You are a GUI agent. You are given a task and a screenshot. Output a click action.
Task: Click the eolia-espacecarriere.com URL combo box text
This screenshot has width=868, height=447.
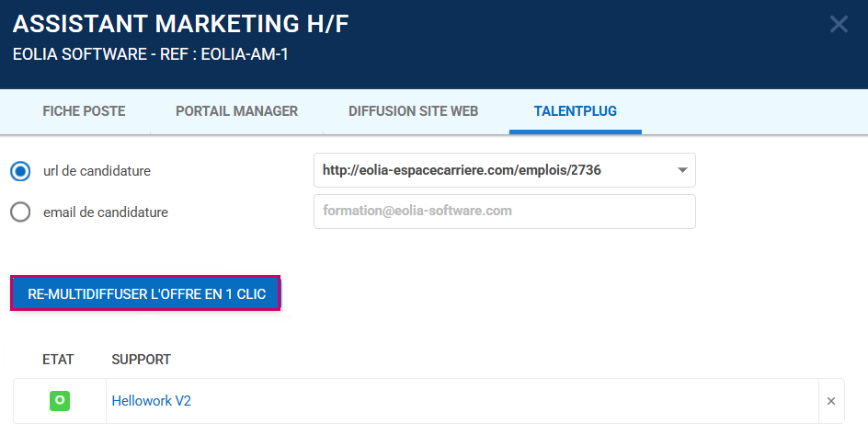[462, 170]
